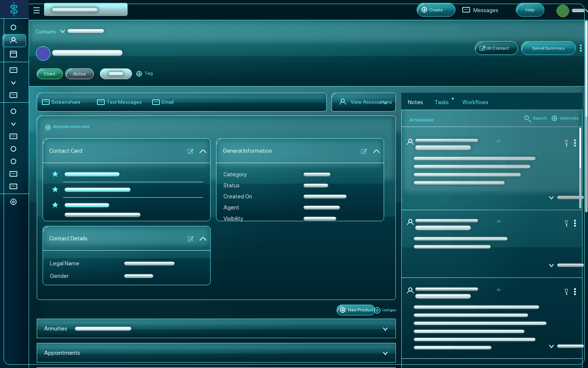Edit the Contact Details section

click(x=190, y=239)
